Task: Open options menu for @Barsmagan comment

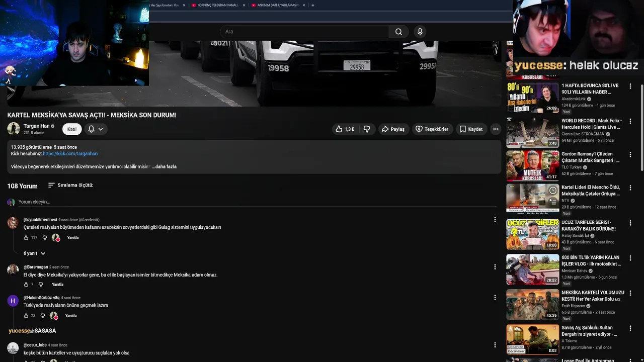Action: point(495,267)
